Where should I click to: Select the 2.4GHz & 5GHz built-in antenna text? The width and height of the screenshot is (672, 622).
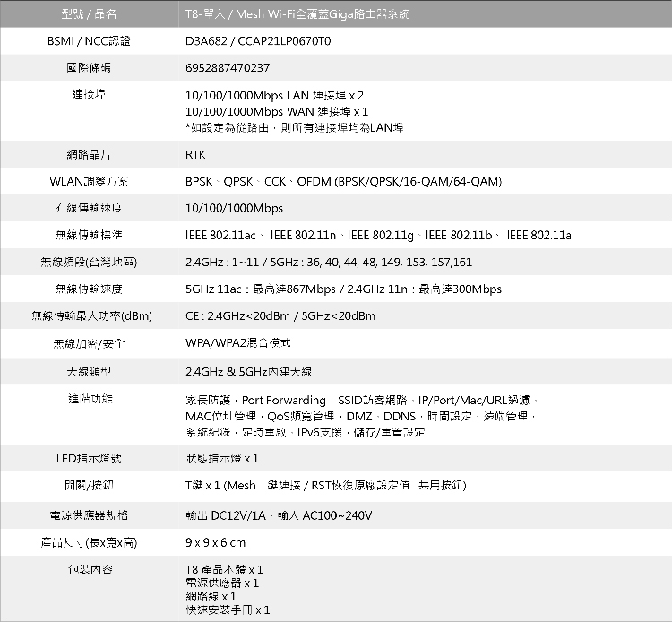[x=248, y=371]
